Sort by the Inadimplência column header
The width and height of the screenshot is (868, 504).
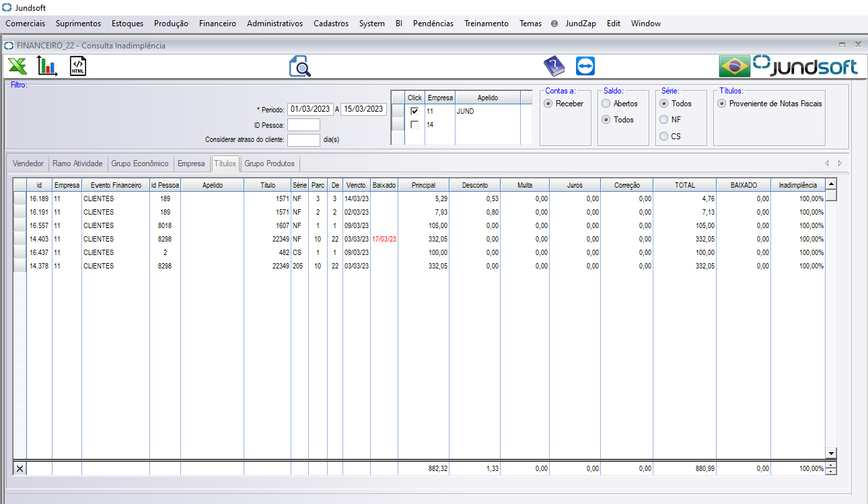coord(798,185)
